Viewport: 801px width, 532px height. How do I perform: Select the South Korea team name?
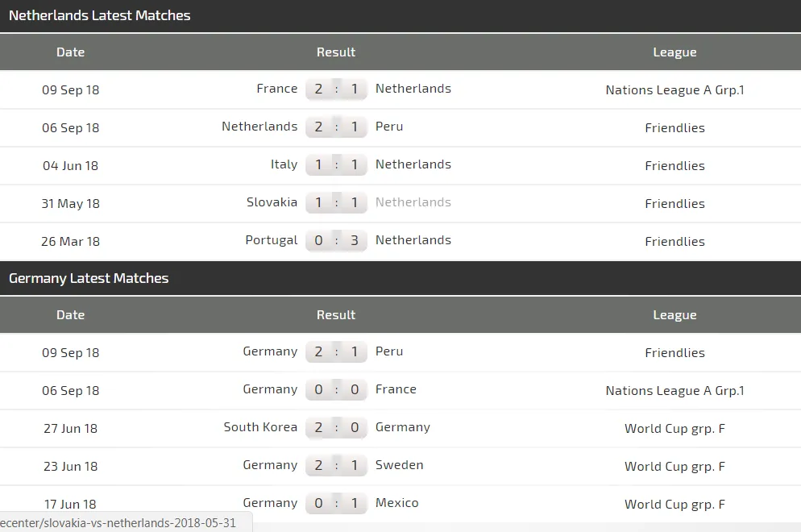pos(260,427)
